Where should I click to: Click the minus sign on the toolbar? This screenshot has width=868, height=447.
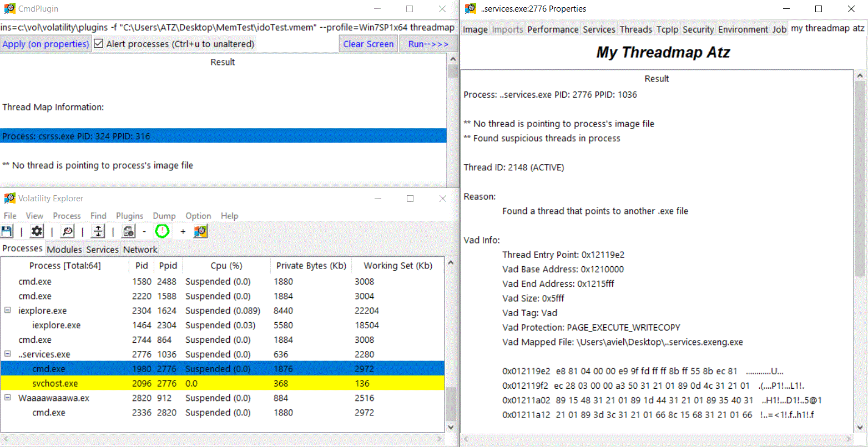pos(144,231)
